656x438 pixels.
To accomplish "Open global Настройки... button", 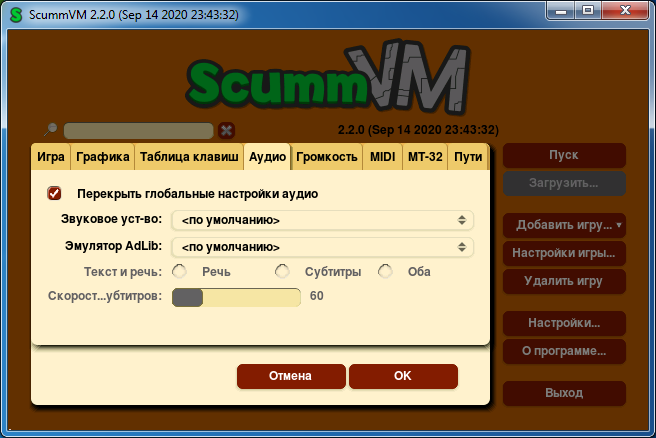I will pos(564,323).
